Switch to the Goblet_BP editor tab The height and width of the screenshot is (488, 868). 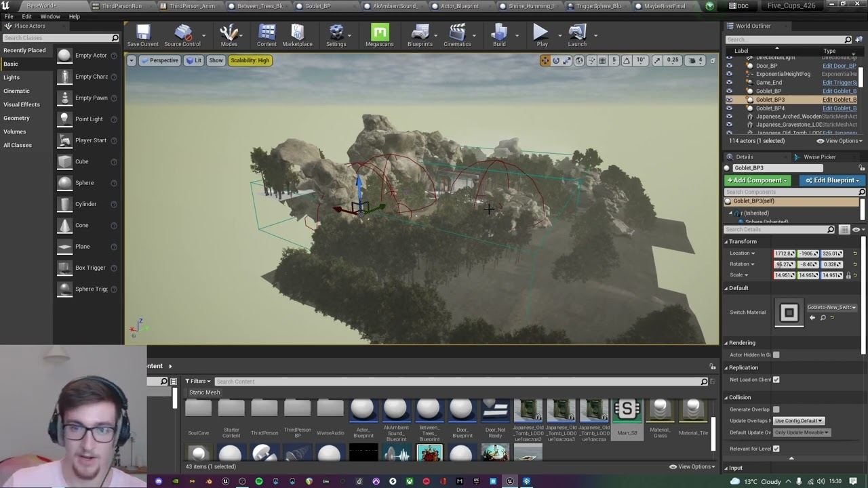click(x=317, y=6)
